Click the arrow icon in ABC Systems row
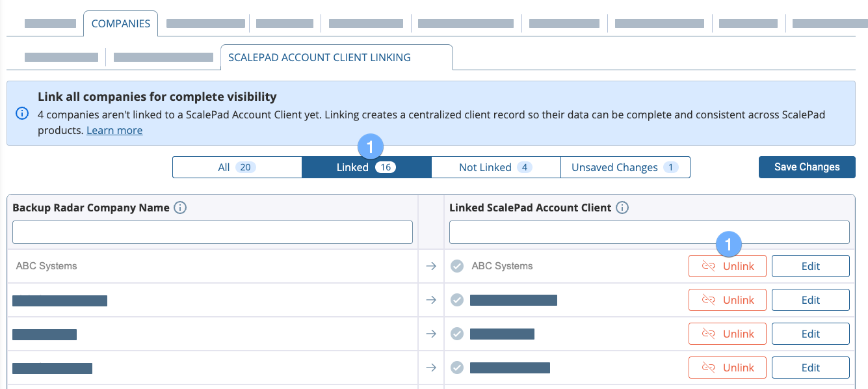Image resolution: width=868 pixels, height=389 pixels. tap(430, 266)
